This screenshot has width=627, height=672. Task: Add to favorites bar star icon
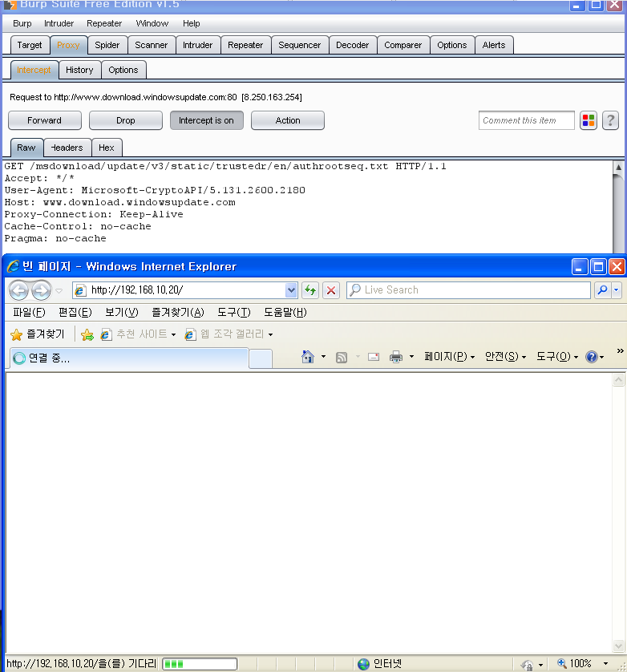(87, 334)
